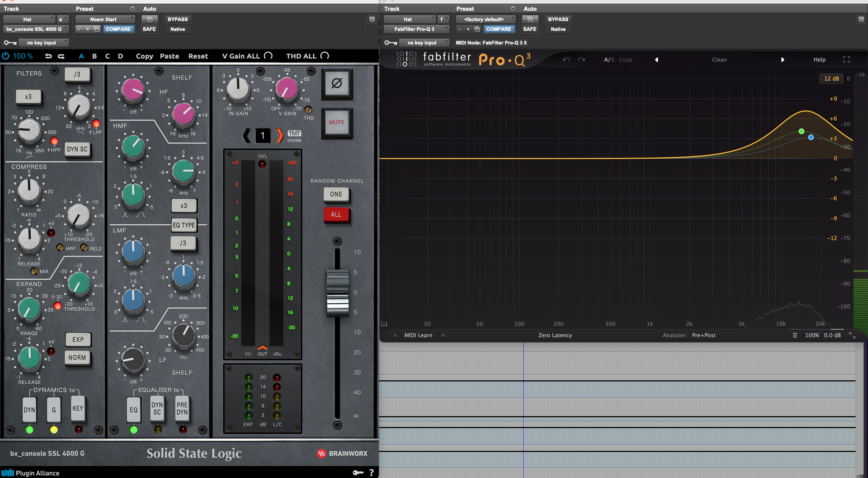Click Pro-Q 3 redo icon
Viewport: 868px width, 478px height.
(x=582, y=60)
